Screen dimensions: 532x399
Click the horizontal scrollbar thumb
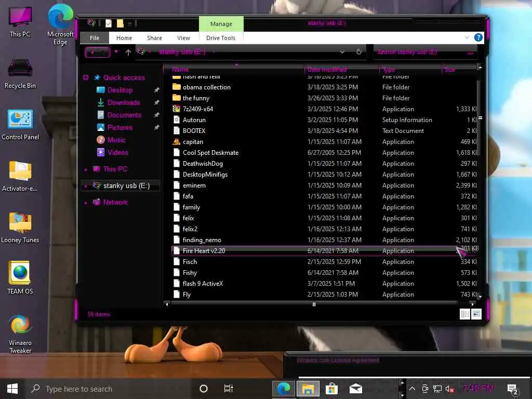[314, 304]
